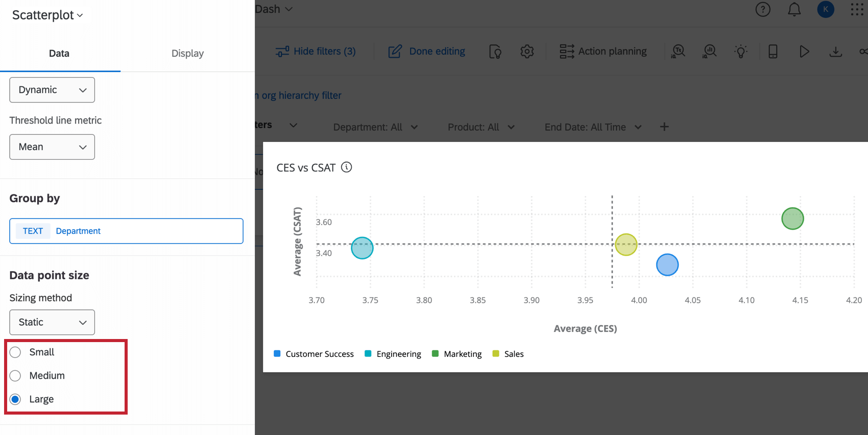Click the download dashboard icon
Viewport: 868px width, 435px height.
pyautogui.click(x=835, y=51)
